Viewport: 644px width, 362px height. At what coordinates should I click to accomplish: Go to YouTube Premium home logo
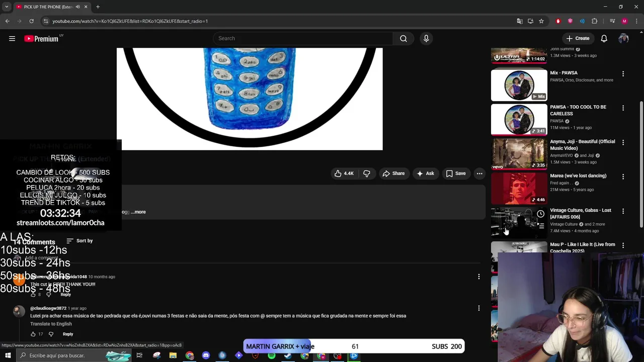pyautogui.click(x=41, y=39)
